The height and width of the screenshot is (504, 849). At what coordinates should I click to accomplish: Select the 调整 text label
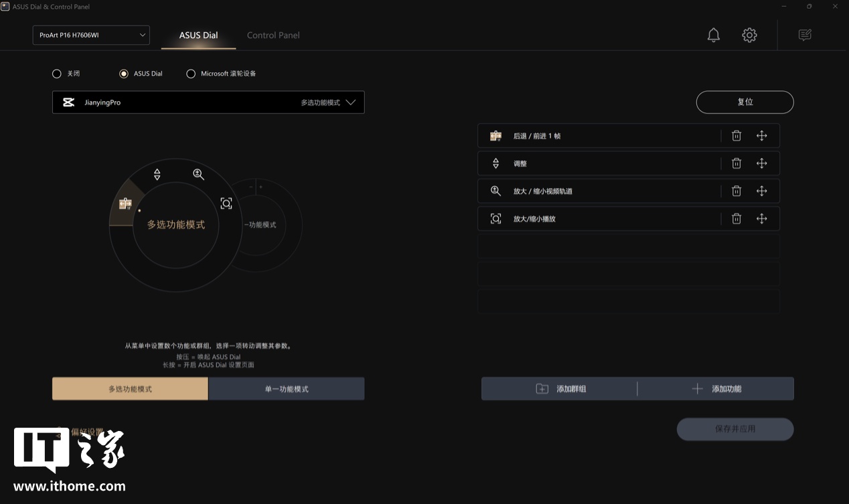coord(520,163)
